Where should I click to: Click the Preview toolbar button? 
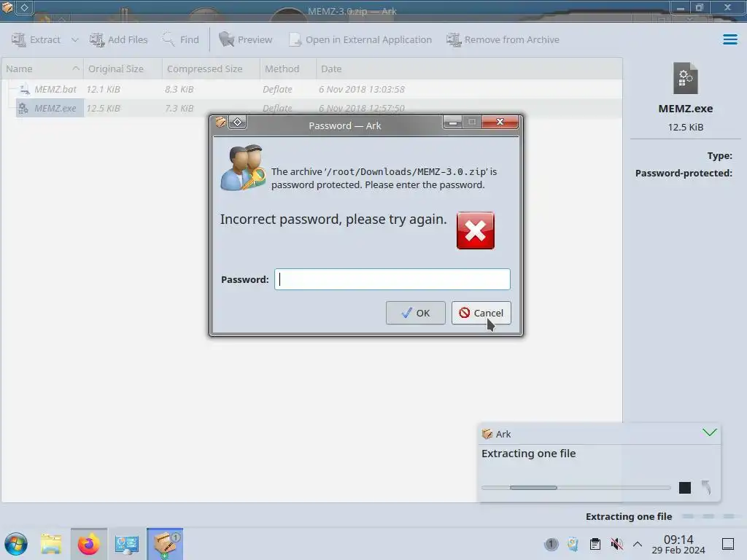pos(246,39)
